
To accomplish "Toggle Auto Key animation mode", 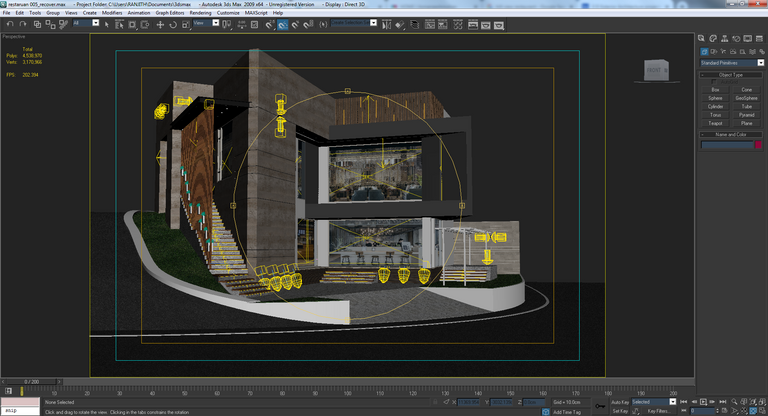I will click(x=620, y=402).
